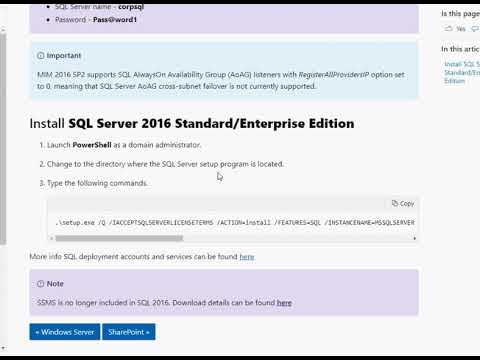
Task: Click the copy icon in code block
Action: pyautogui.click(x=395, y=203)
